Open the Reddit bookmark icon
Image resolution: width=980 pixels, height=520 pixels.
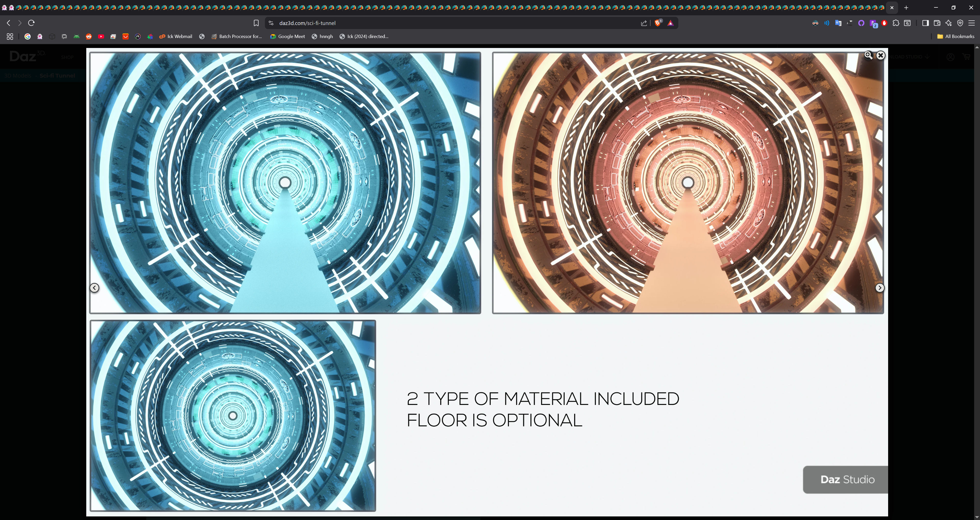coord(89,36)
